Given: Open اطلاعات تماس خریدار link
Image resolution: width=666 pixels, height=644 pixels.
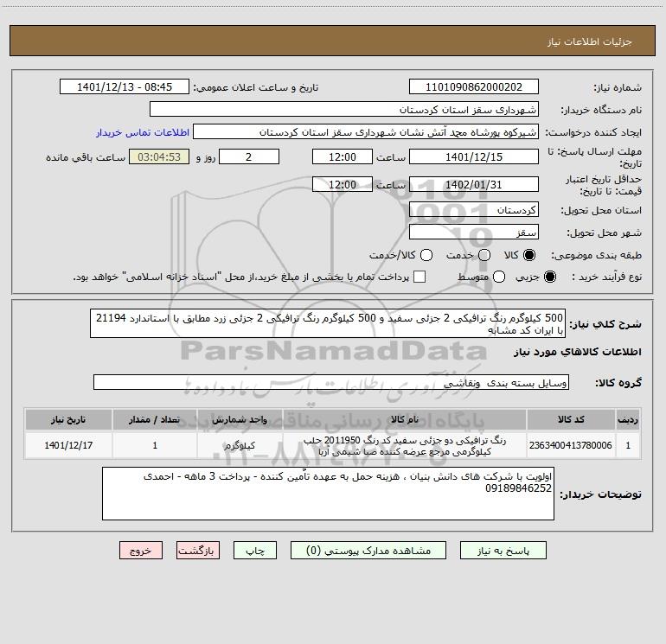Looking at the screenshot, I should [143, 132].
